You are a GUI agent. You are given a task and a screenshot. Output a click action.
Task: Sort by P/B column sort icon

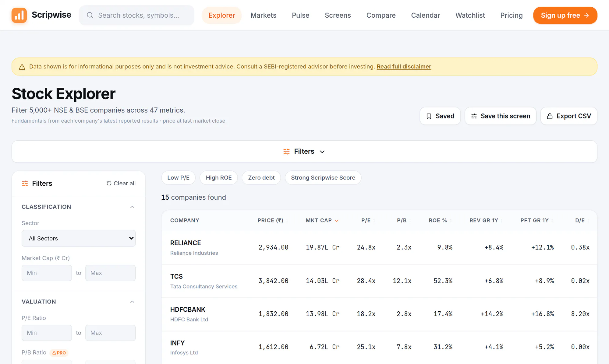point(410,221)
